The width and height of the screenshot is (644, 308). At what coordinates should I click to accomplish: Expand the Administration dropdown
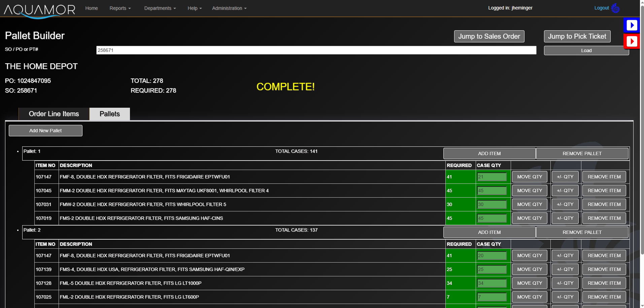pyautogui.click(x=229, y=8)
